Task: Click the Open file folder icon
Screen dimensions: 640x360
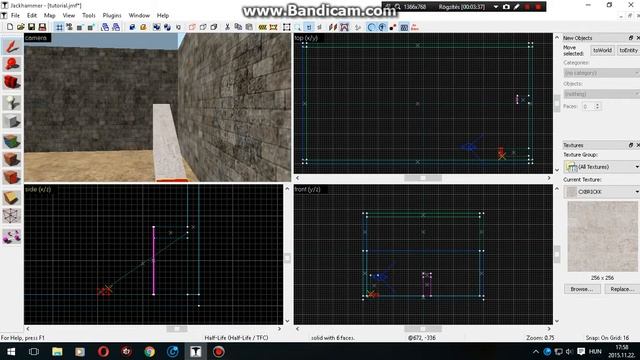Action: click(x=20, y=27)
